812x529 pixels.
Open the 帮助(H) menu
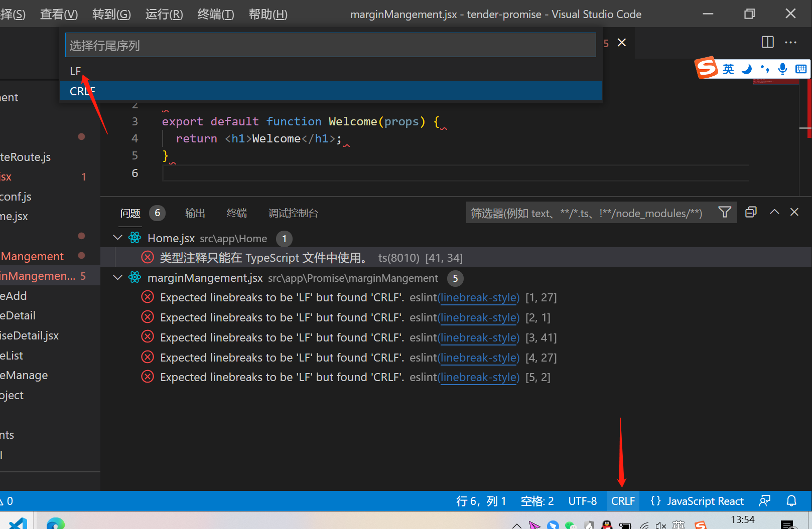coord(267,14)
